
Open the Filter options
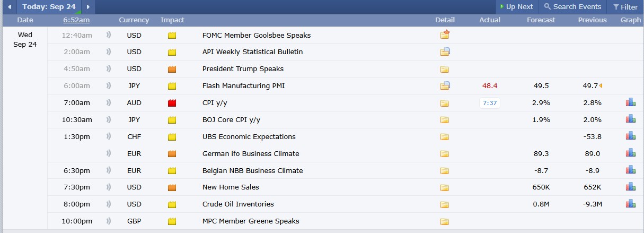pos(625,7)
